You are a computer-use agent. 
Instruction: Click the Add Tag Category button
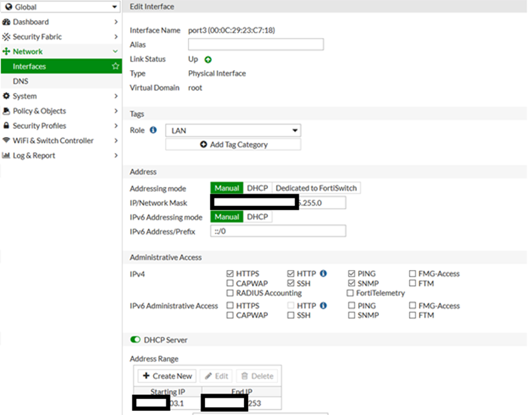click(233, 144)
